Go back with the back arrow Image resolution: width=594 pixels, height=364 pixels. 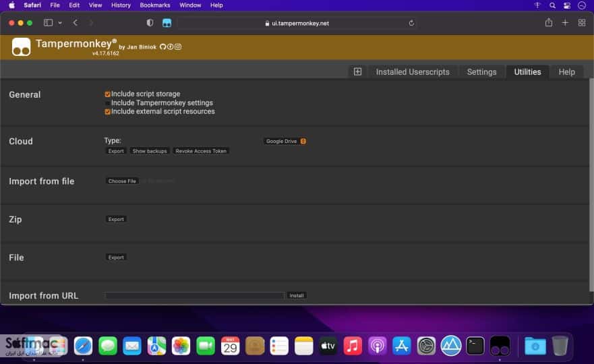(76, 23)
